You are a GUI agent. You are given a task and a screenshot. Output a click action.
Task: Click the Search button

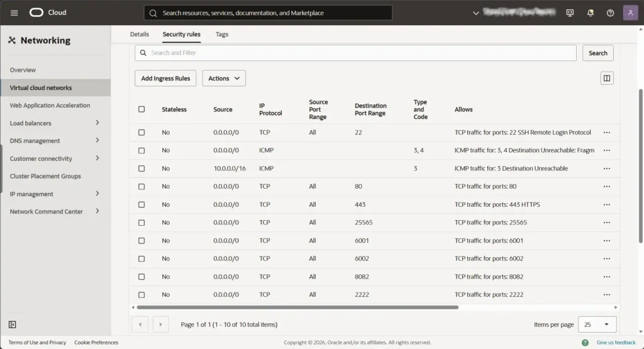[x=597, y=53]
